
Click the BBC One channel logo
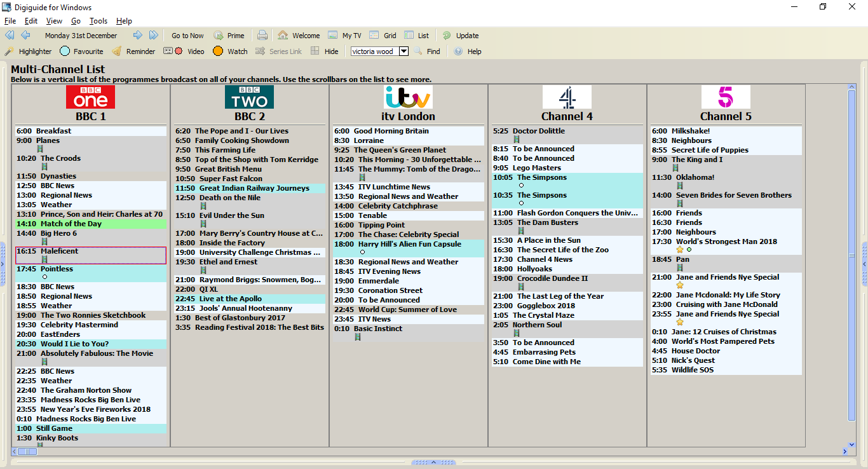click(91, 97)
